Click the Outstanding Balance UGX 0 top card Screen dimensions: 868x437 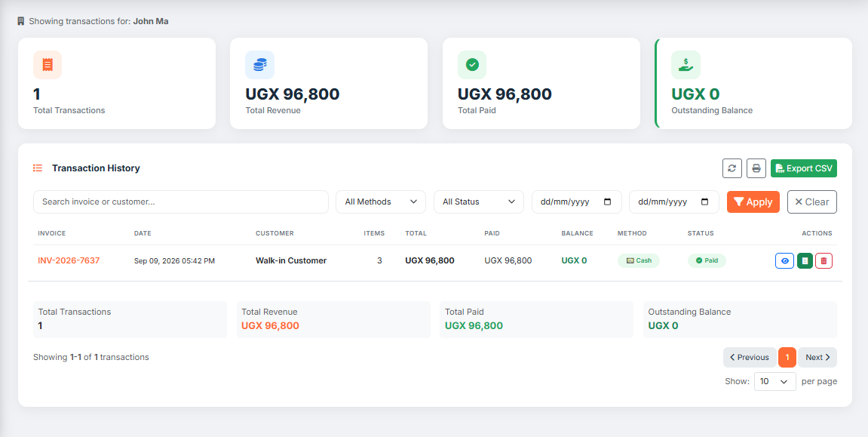753,83
